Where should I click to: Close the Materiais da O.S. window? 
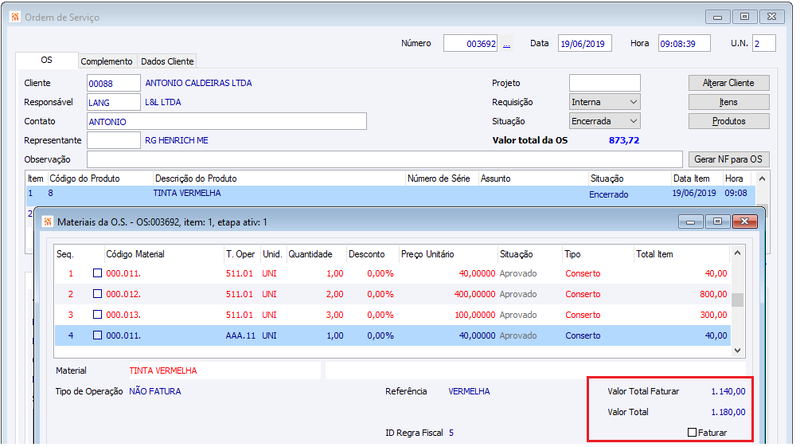744,221
